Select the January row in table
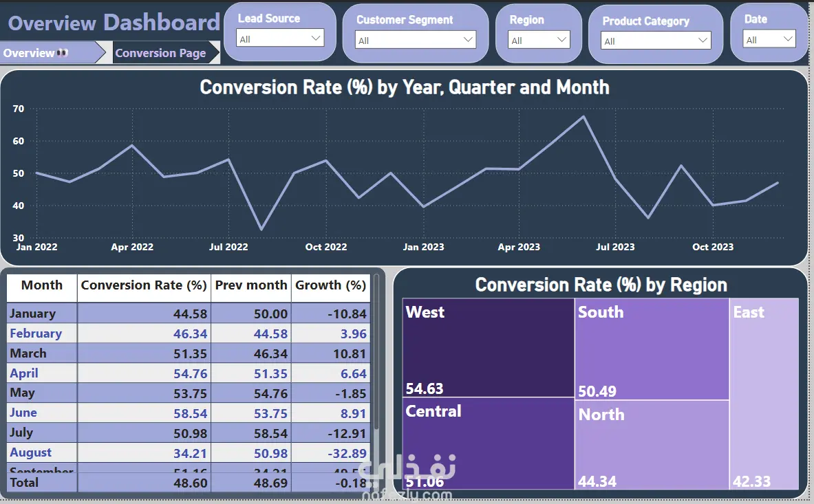Image resolution: width=814 pixels, height=504 pixels. click(189, 314)
